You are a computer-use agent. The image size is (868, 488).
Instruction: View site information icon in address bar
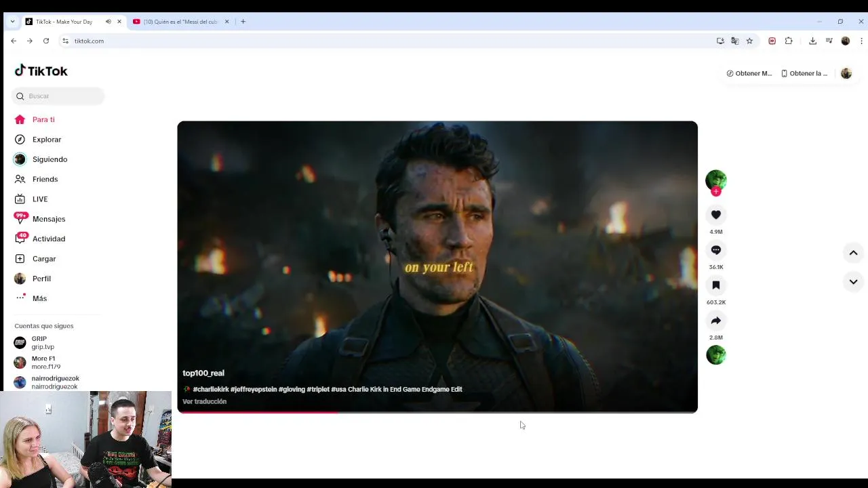65,41
